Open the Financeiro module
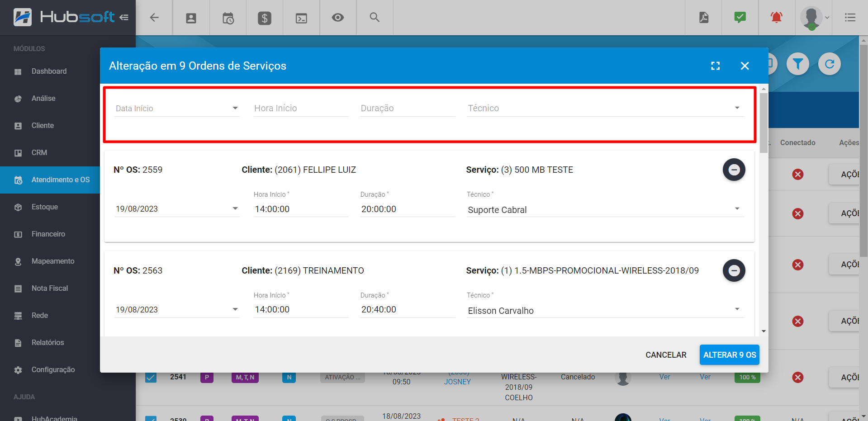This screenshot has width=868, height=421. (48, 234)
